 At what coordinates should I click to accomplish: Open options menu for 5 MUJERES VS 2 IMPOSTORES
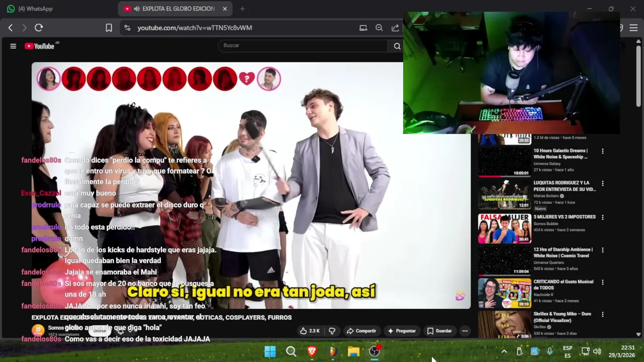click(x=602, y=217)
